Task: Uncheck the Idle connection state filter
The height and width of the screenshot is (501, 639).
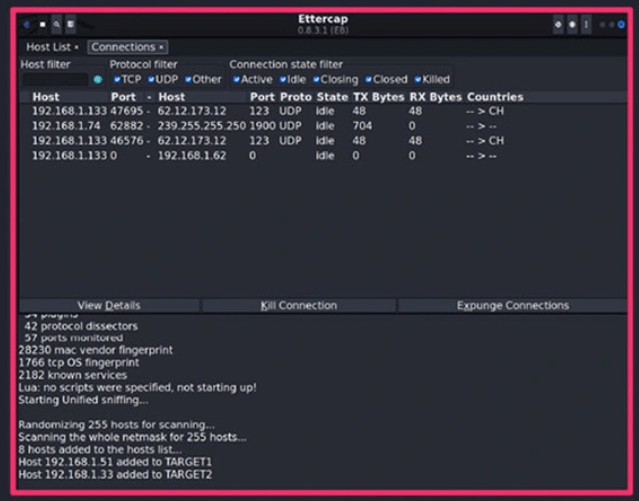Action: click(x=283, y=79)
